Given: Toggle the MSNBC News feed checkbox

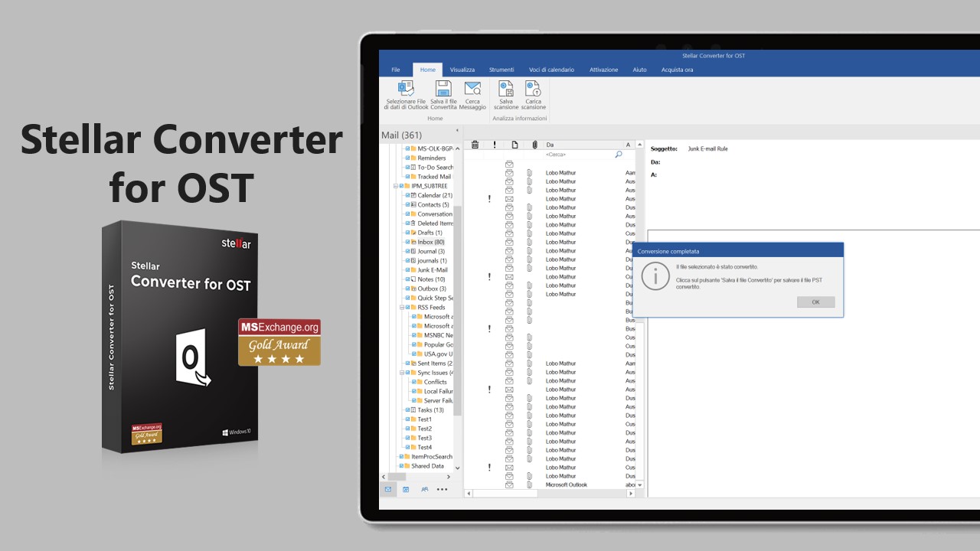Looking at the screenshot, I should (x=414, y=335).
